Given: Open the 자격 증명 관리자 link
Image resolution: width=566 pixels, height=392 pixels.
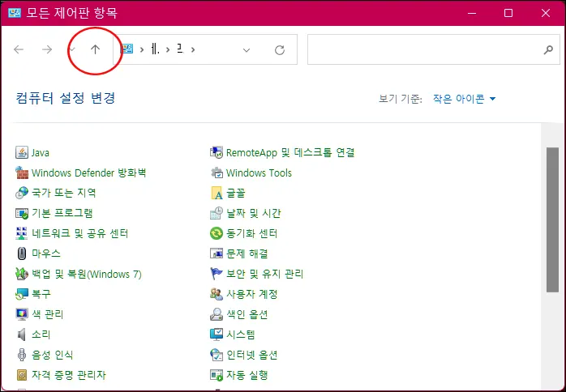Looking at the screenshot, I should coord(69,375).
